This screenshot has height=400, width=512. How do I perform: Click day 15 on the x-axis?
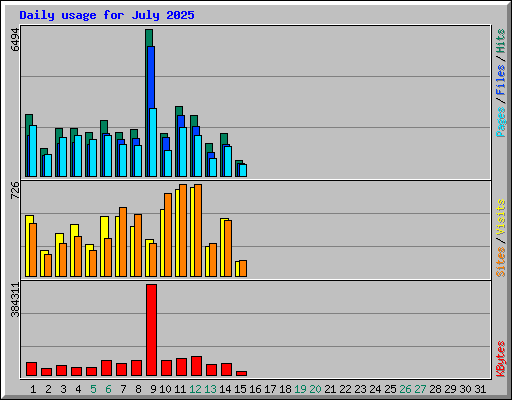click(240, 389)
